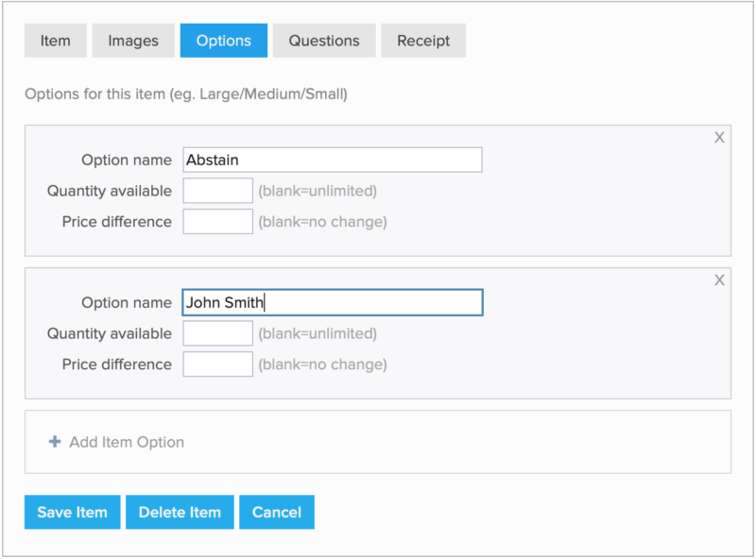Click the Add Item Option text
The height and width of the screenshot is (559, 756).
point(127,442)
